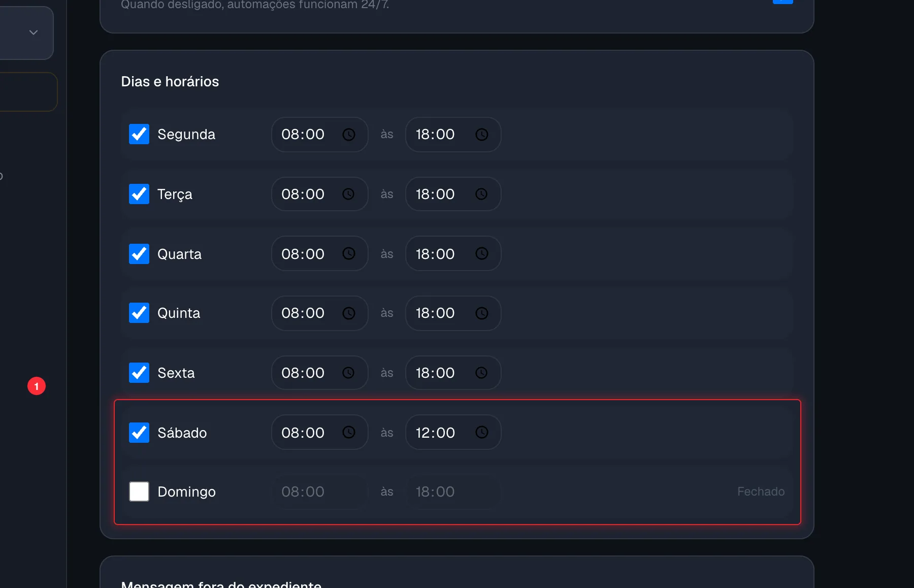Open clock picker for Sexta end time
Image resolution: width=914 pixels, height=588 pixels.
tap(482, 373)
